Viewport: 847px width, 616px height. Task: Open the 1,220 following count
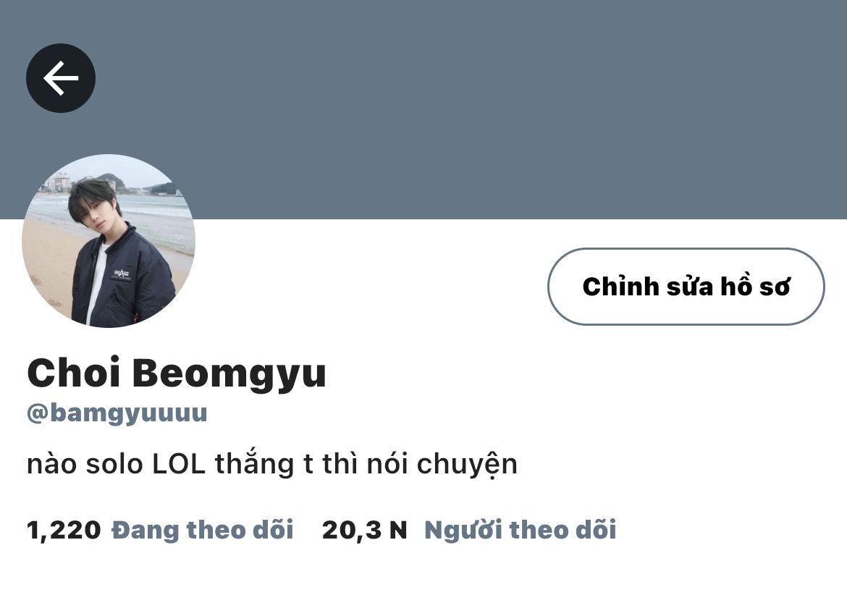[64, 530]
